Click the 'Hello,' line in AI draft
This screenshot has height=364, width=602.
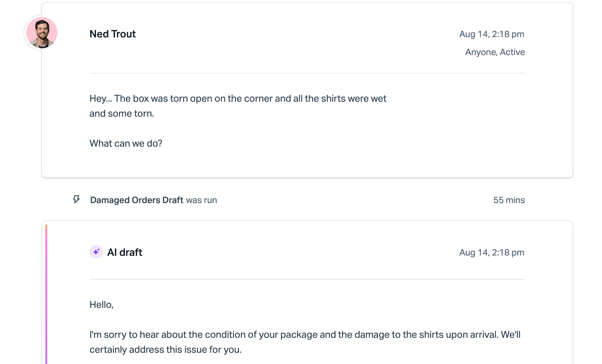[101, 304]
